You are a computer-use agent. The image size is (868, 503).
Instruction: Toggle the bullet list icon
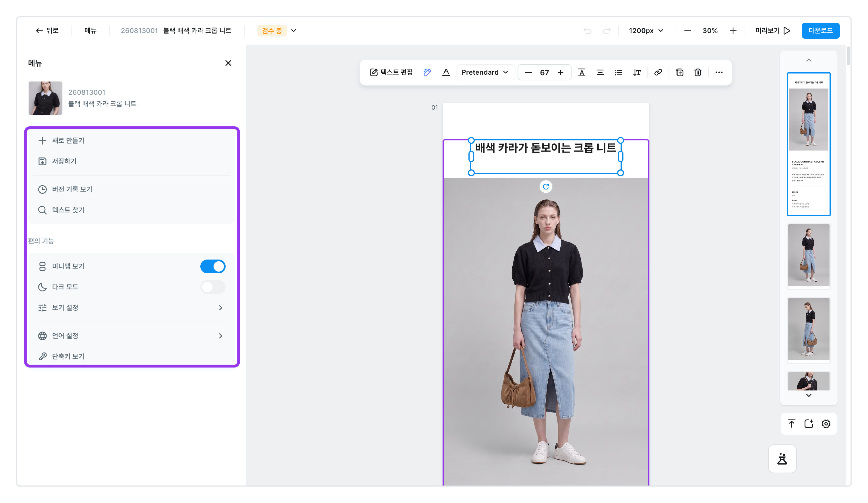click(619, 72)
